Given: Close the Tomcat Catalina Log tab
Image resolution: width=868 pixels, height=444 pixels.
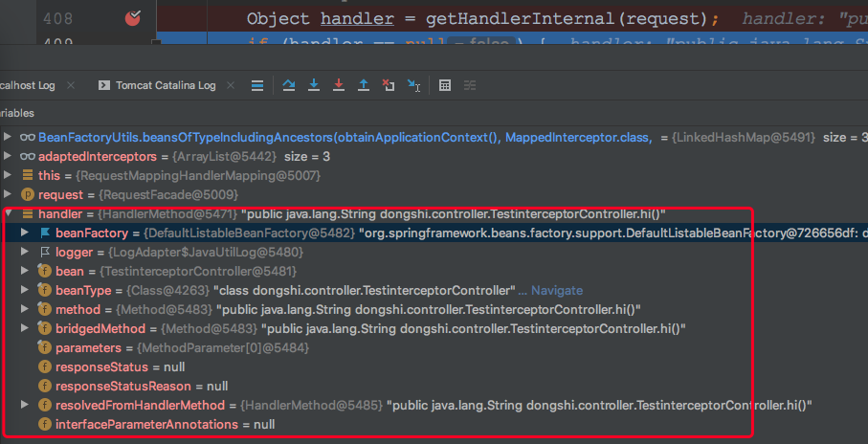Looking at the screenshot, I should pyautogui.click(x=231, y=85).
